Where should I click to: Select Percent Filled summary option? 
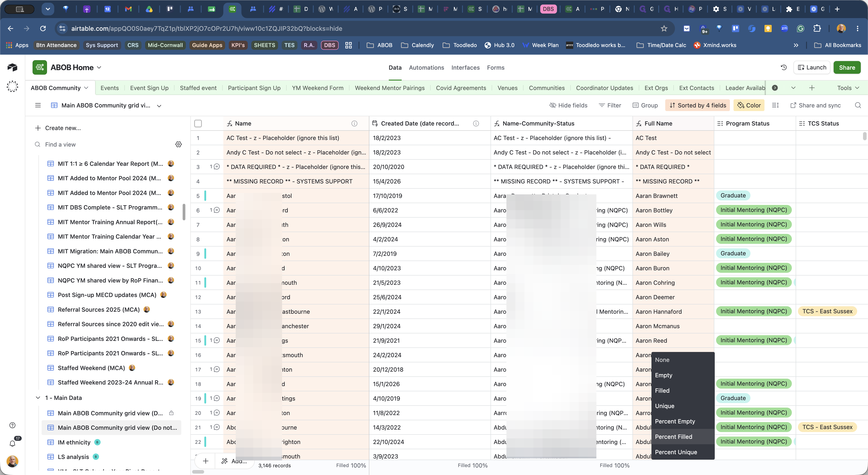[x=683, y=437]
